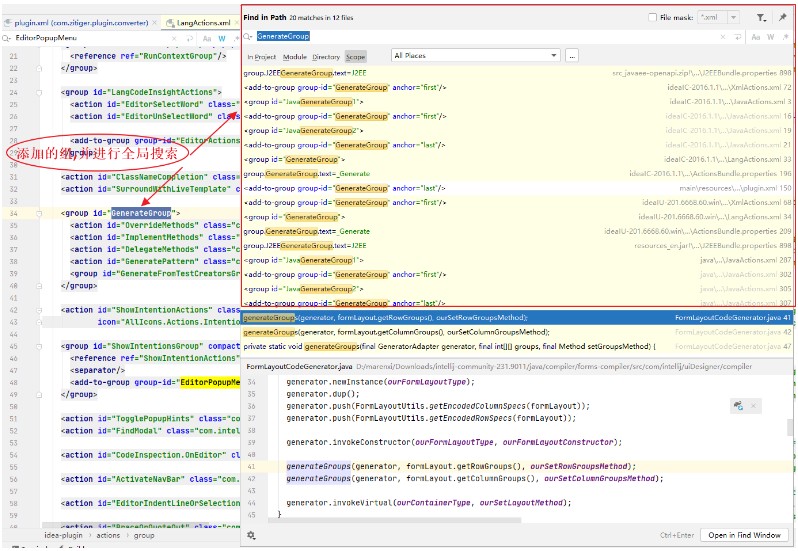
Task: Click the scope ellipsis button
Action: tap(572, 56)
